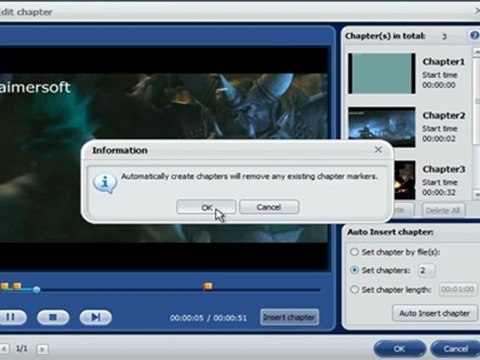Select the Chapter1 thumbnail
The image size is (480, 360).
[x=382, y=73]
